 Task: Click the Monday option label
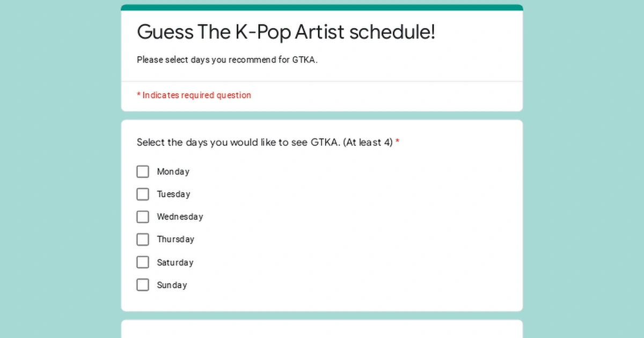tap(173, 172)
